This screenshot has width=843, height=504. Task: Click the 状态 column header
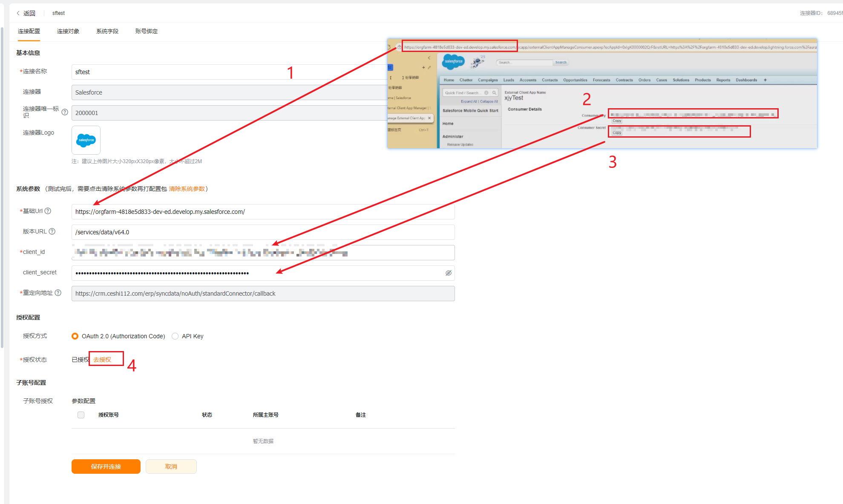pos(207,415)
